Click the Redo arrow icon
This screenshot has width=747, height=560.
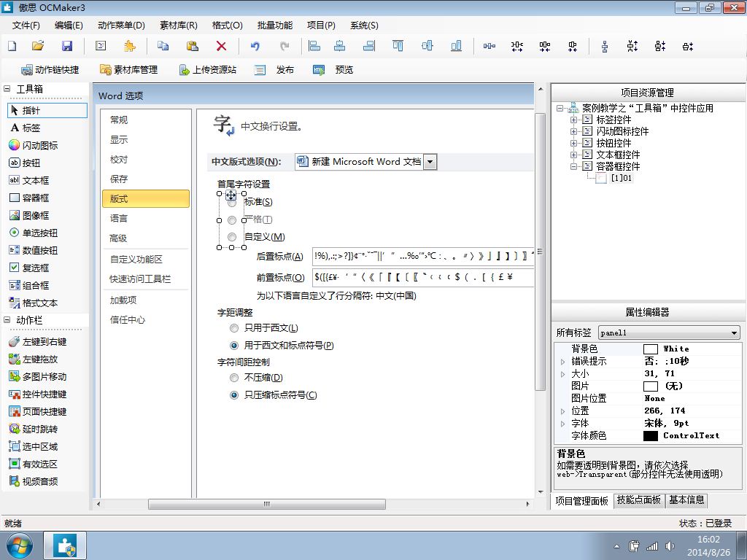(x=285, y=46)
